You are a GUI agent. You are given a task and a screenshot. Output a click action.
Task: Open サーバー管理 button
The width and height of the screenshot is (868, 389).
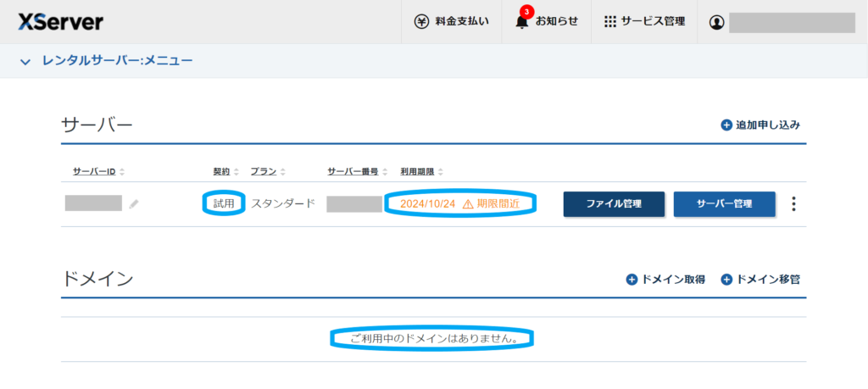tap(724, 203)
